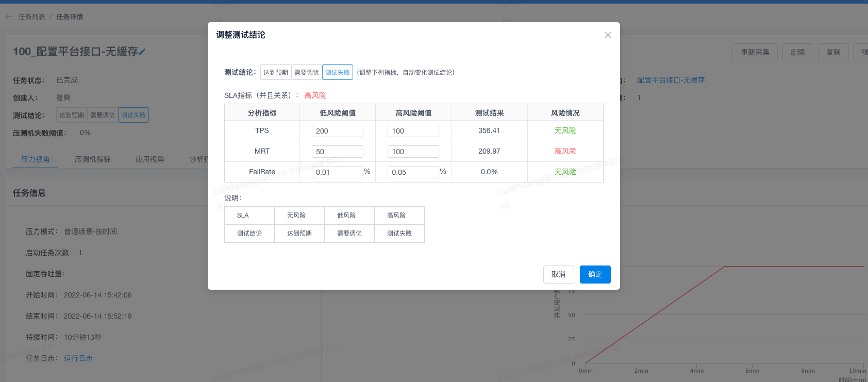The width and height of the screenshot is (868, 382).
Task: Click the MRT low-risk threshold field
Action: point(337,152)
